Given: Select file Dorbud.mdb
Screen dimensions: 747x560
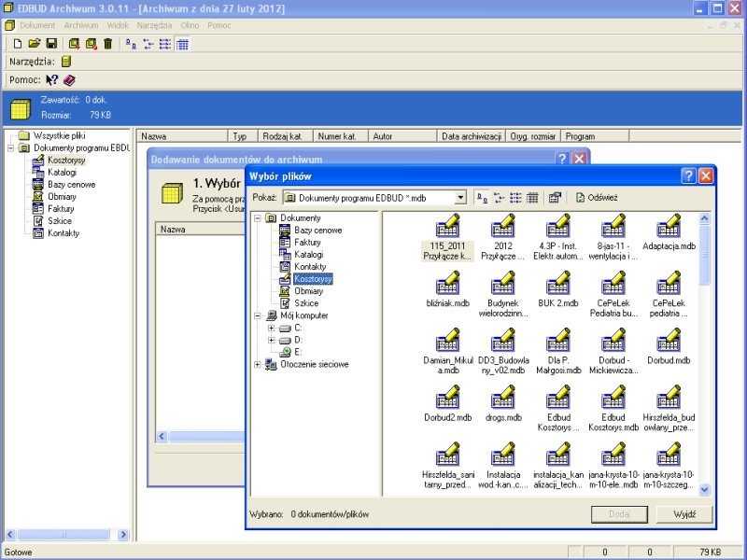Looking at the screenshot, I should (669, 346).
